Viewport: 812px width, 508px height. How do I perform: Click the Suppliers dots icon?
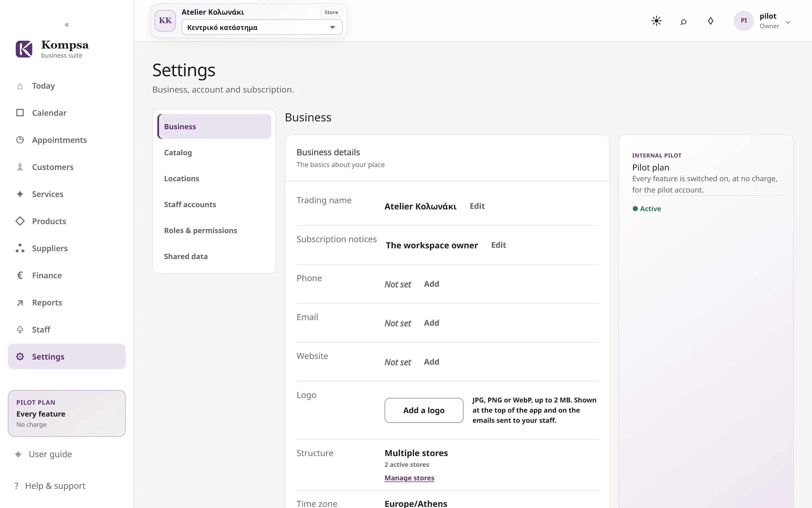pos(20,248)
